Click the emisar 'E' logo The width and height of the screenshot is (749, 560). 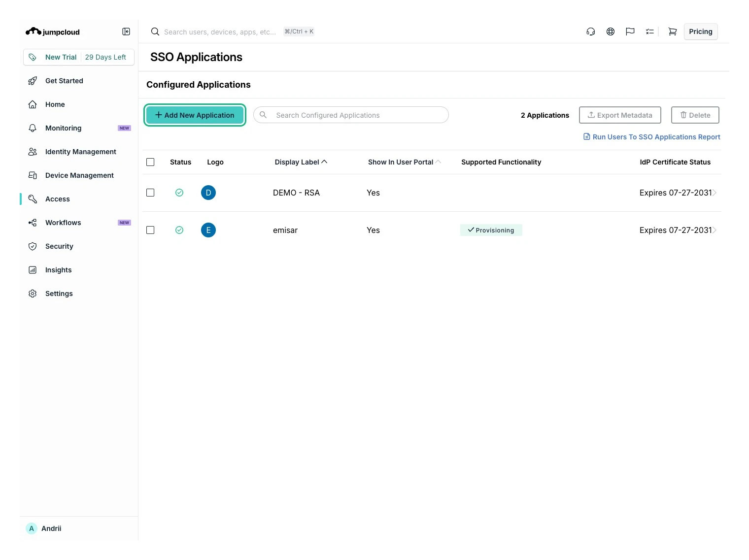click(208, 230)
